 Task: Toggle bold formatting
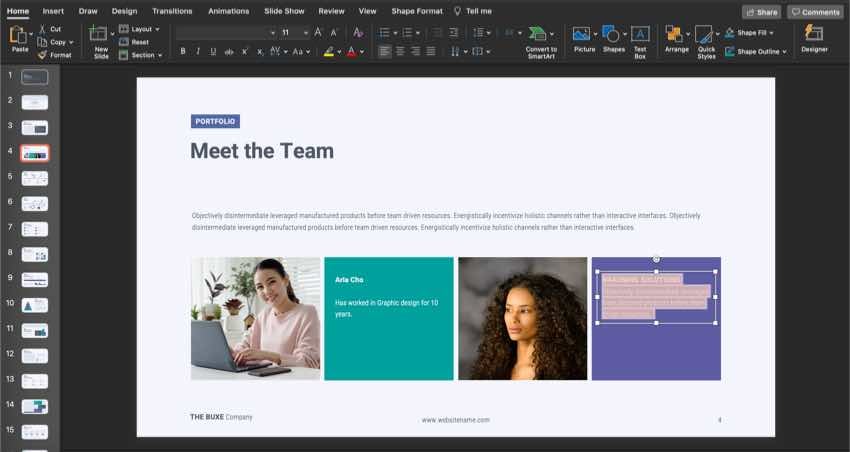(182, 51)
